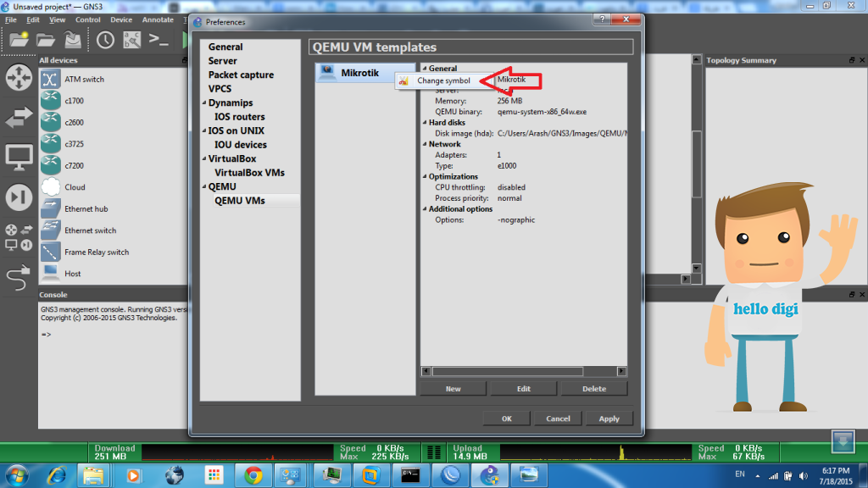This screenshot has height=488, width=868.
Task: Click the add a link cable icon
Action: point(19,278)
